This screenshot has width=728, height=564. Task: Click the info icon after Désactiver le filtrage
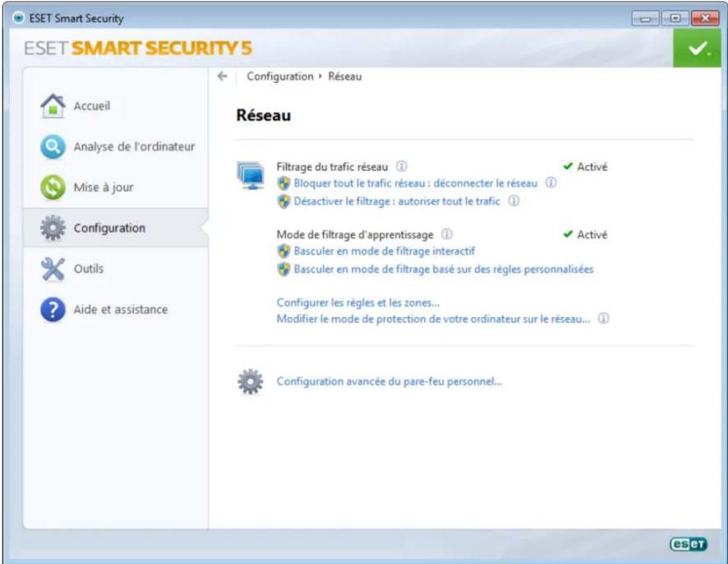click(x=513, y=200)
